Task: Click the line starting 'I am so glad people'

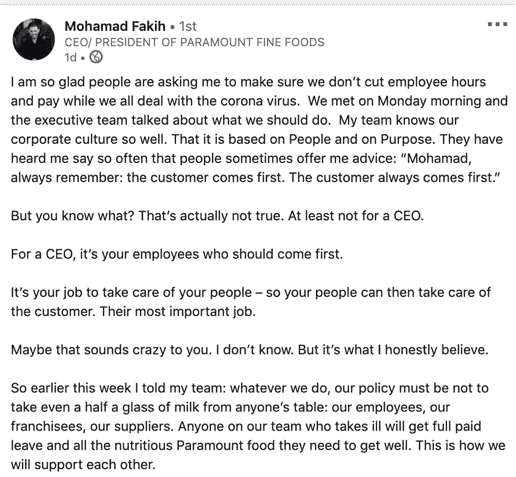Action: click(x=248, y=82)
